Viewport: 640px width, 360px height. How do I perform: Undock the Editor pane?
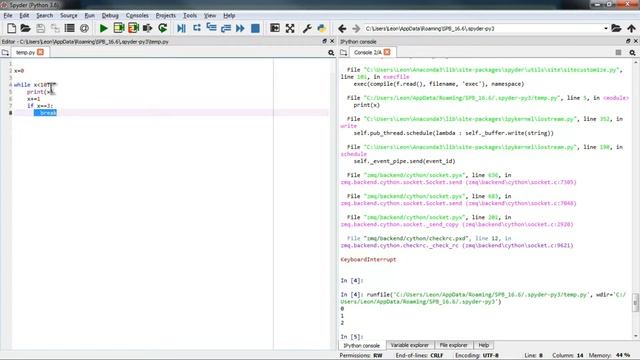point(324,41)
